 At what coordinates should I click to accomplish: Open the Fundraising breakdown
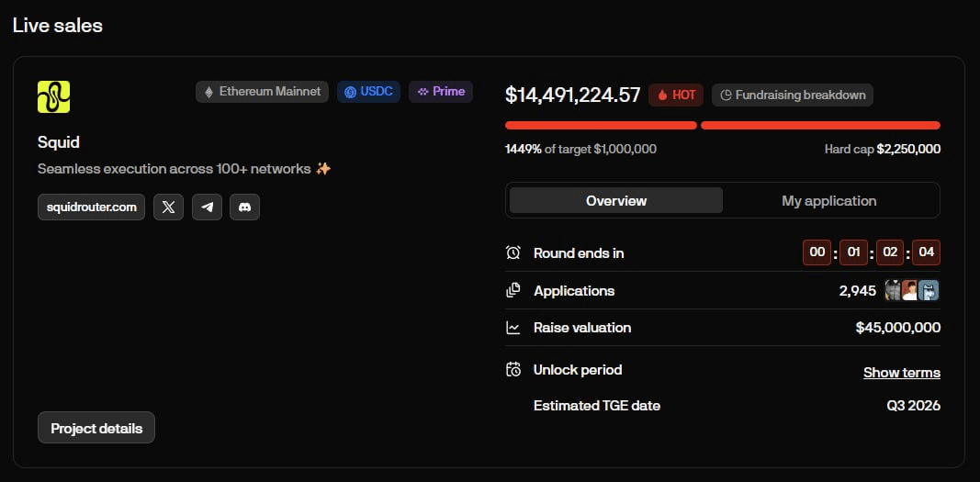(x=793, y=95)
